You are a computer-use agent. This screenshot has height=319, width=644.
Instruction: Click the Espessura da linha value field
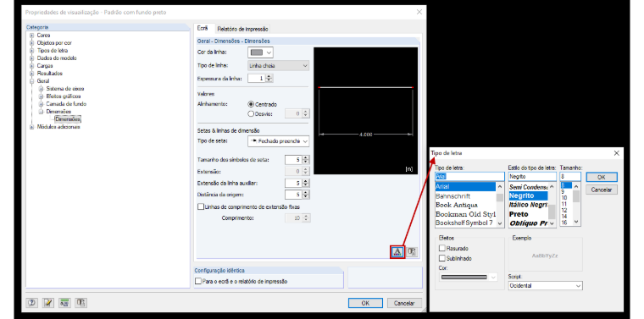[257, 79]
